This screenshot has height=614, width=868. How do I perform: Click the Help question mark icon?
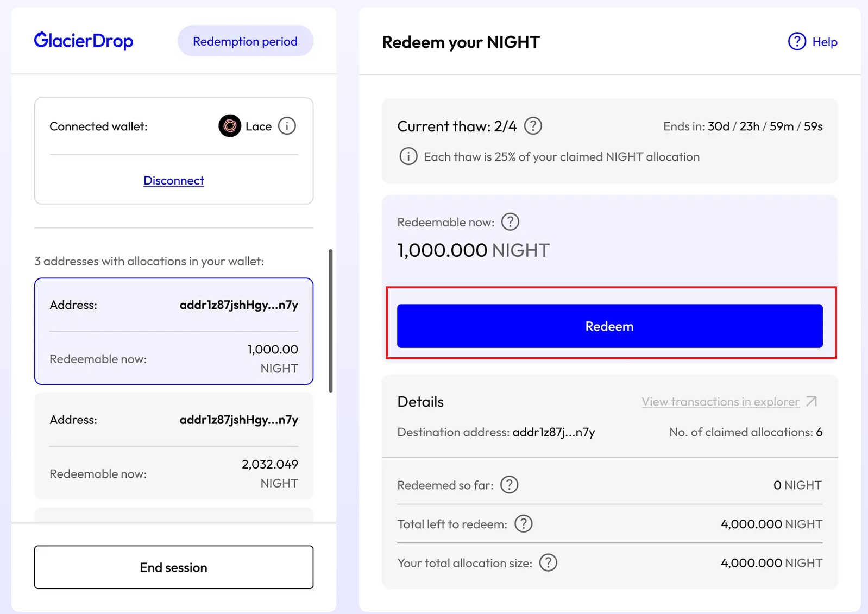(x=797, y=41)
